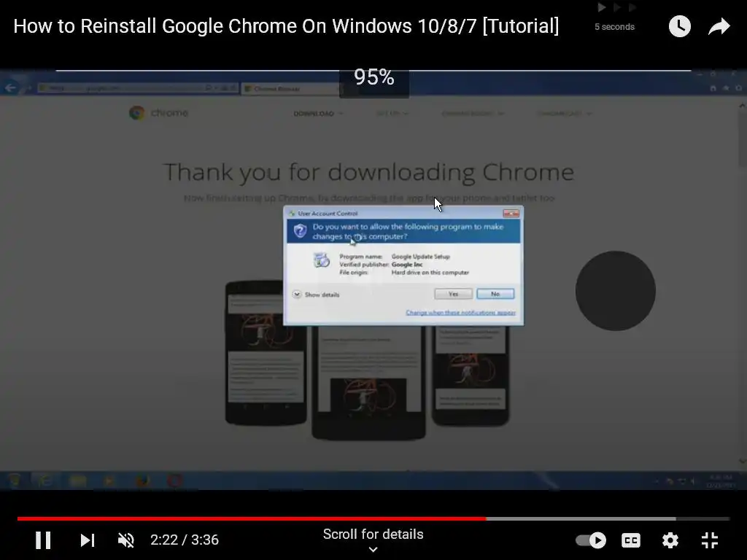Click the video title text
The image size is (747, 560).
click(x=286, y=26)
